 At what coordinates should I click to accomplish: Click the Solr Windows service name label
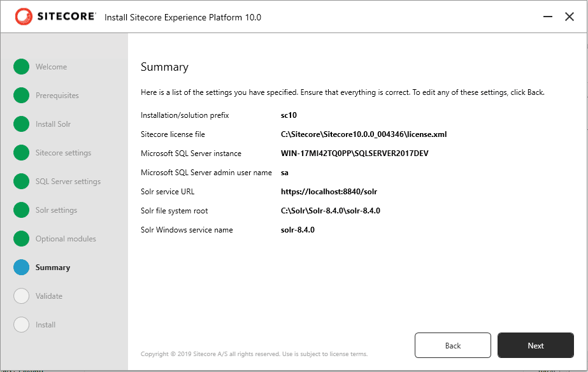pyautogui.click(x=187, y=230)
